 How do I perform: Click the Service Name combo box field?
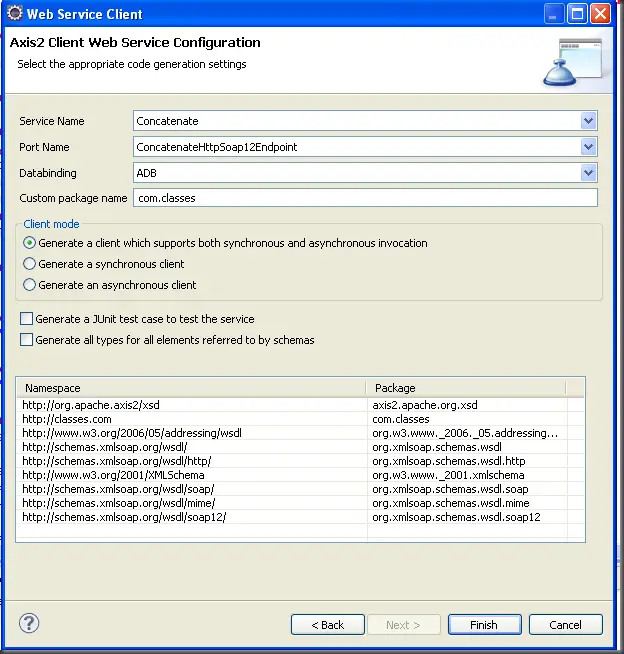(365, 121)
